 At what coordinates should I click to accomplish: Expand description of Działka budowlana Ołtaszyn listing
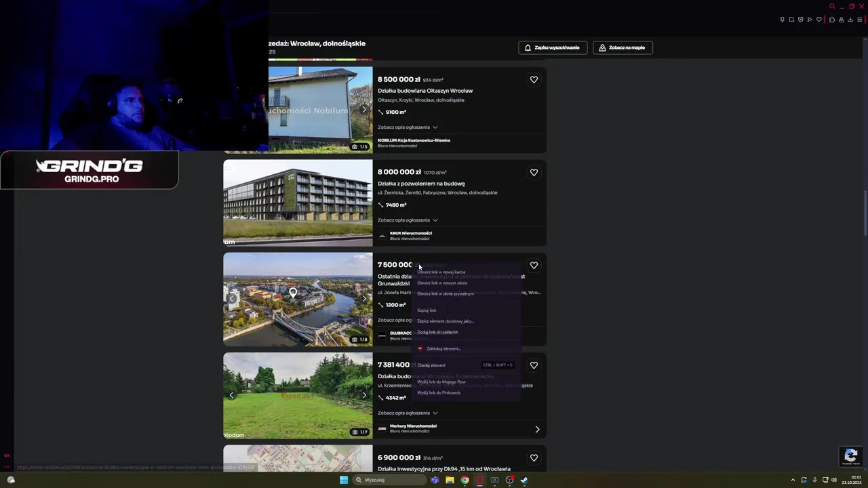coord(408,127)
